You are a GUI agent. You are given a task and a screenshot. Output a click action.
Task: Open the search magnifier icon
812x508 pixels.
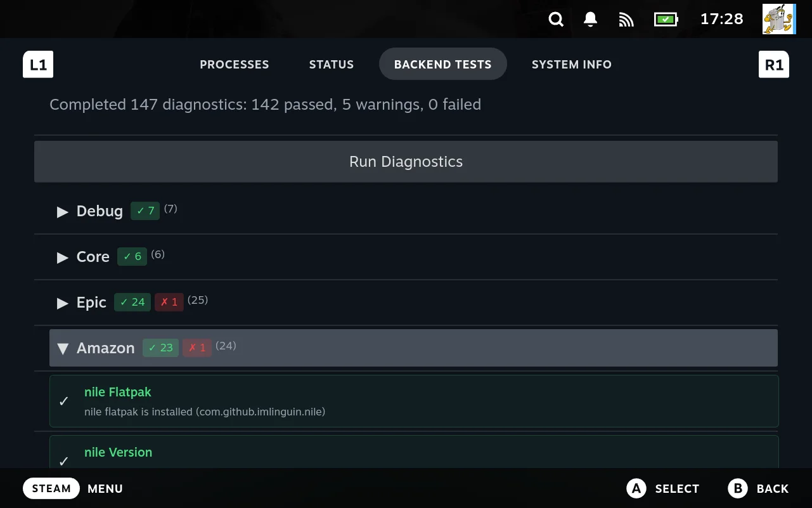pyautogui.click(x=556, y=19)
